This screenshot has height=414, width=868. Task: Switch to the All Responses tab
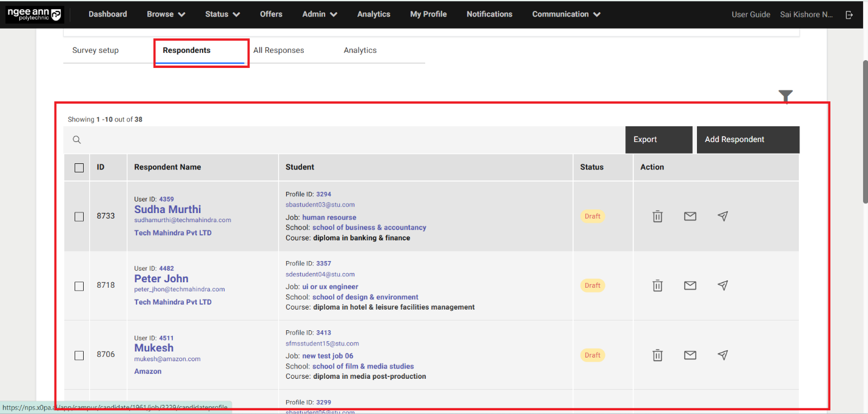(278, 50)
